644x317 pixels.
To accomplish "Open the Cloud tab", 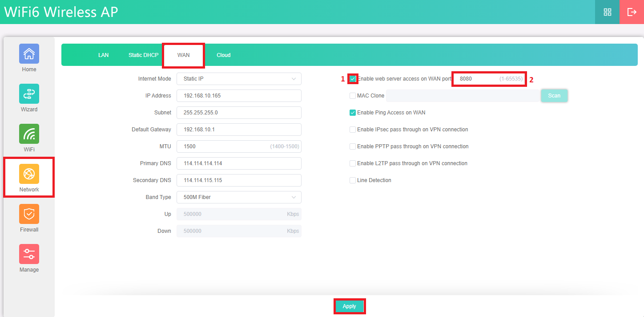I will pos(223,55).
